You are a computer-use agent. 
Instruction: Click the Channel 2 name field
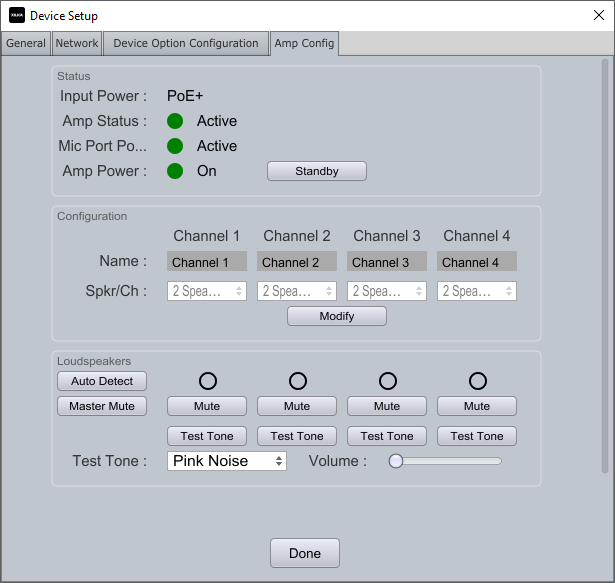pyautogui.click(x=297, y=262)
